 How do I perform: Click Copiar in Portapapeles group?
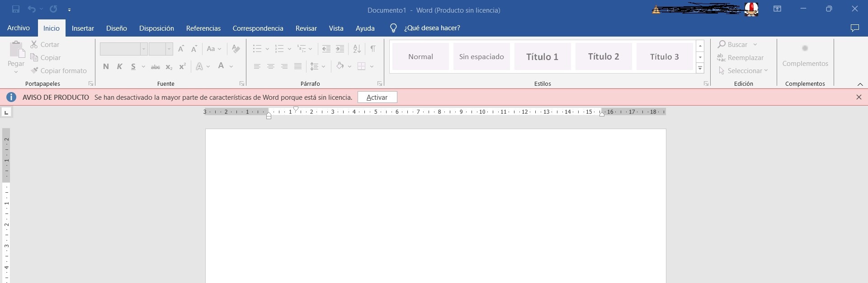point(45,57)
